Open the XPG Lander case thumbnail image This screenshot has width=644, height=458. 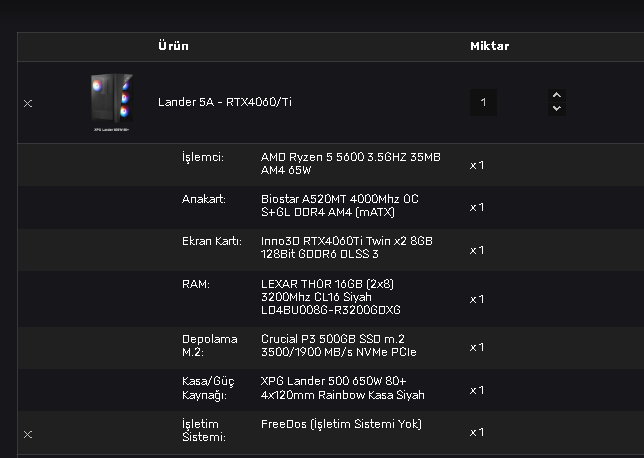112,102
